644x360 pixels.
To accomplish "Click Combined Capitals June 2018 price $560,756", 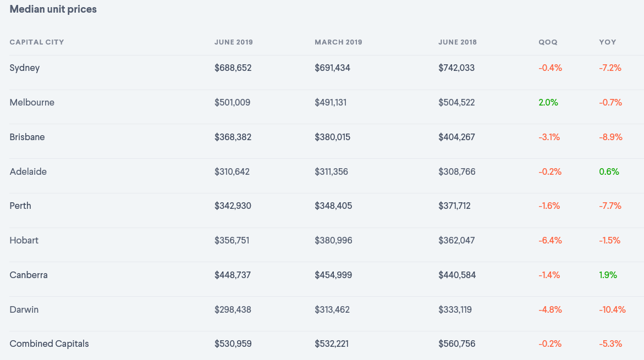I will tap(457, 344).
